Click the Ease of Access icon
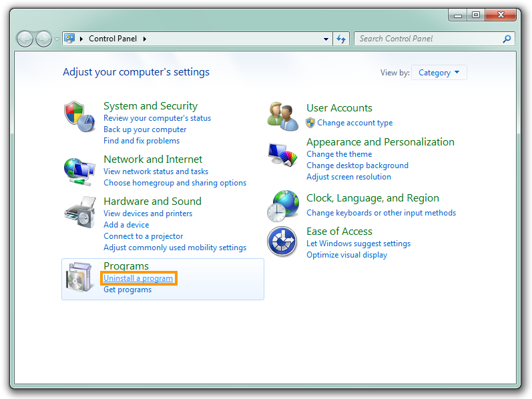532x399 pixels. (x=282, y=242)
